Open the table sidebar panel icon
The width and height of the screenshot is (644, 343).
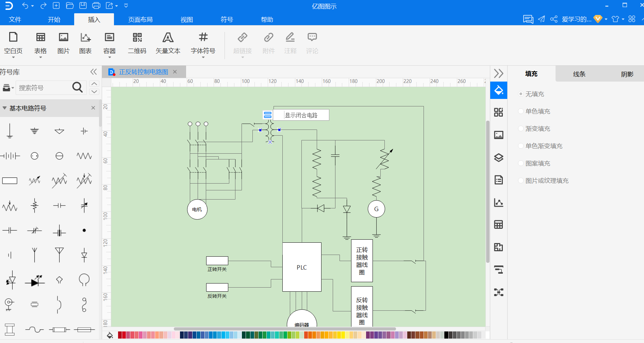[499, 225]
